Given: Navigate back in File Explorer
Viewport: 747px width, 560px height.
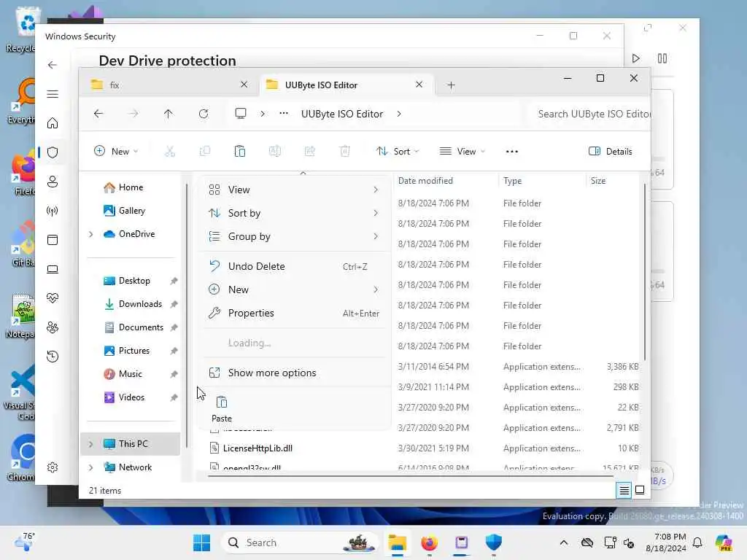Looking at the screenshot, I should (98, 114).
